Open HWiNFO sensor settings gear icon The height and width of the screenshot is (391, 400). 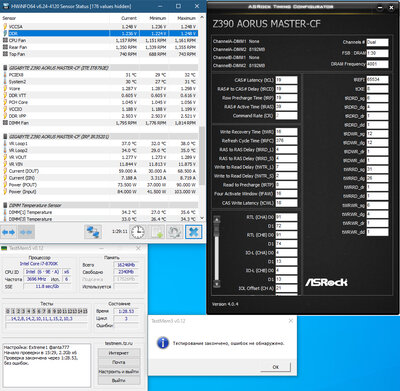click(175, 232)
